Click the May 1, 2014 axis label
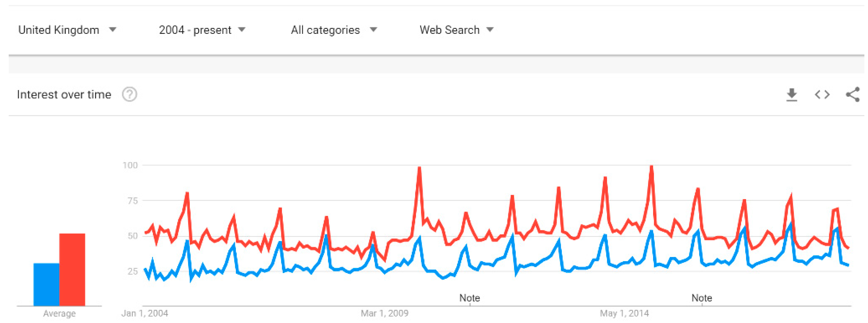Screen dimensions: 868x323 pyautogui.click(x=624, y=314)
